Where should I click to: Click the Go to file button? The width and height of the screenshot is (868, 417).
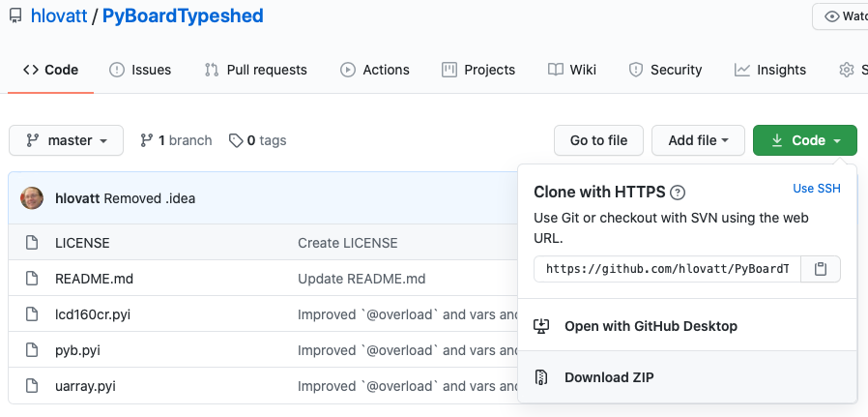(598, 140)
